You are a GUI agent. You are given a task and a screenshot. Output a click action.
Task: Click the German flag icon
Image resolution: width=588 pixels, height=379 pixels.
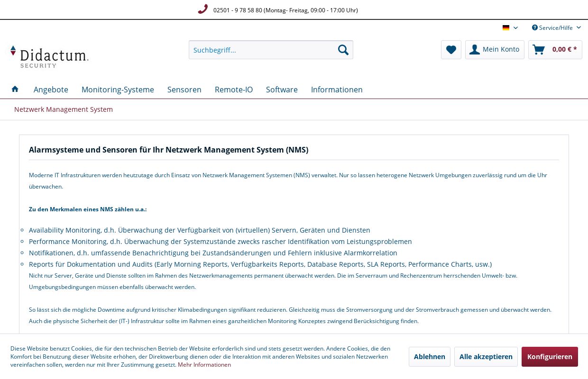point(505,27)
